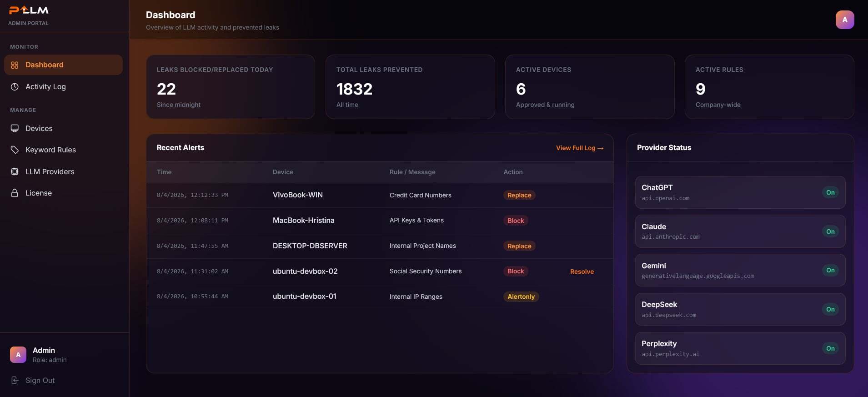Select the ubuntu-devbox-01 device name
The width and height of the screenshot is (868, 397).
pos(305,296)
